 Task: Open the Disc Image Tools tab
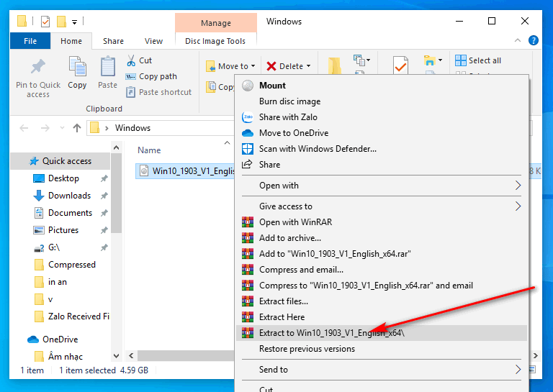215,41
